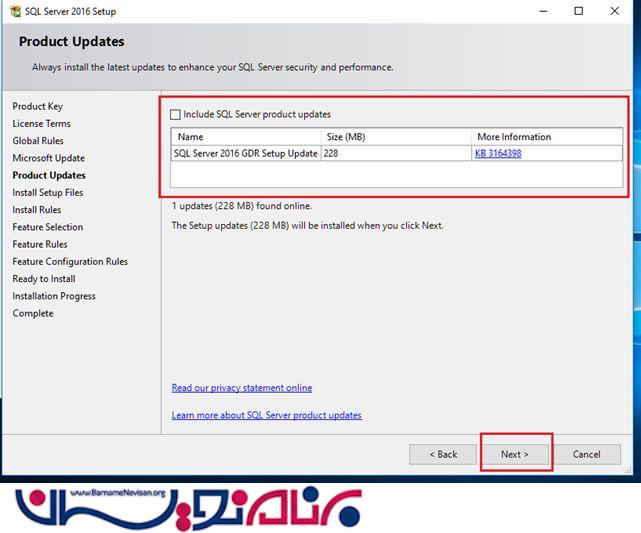Minimize the SQL Server 2016 Setup window

pos(543,11)
